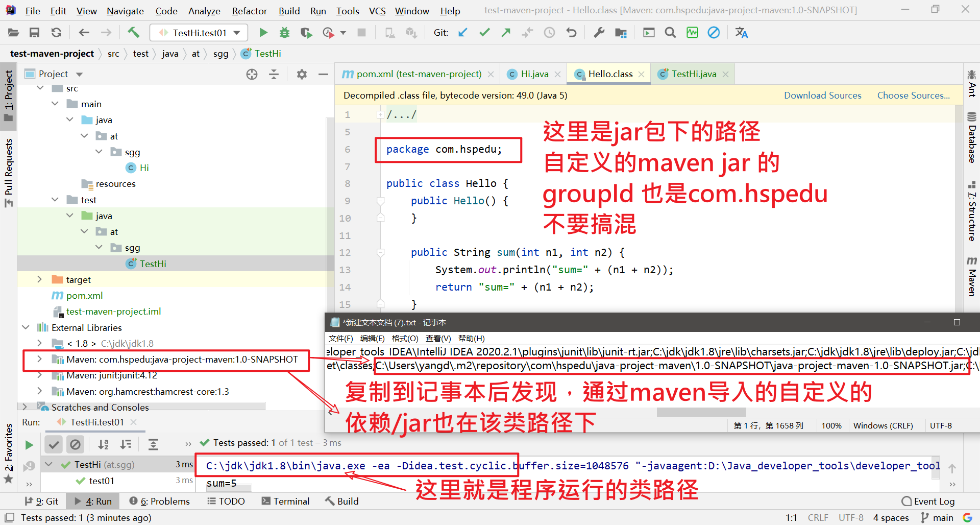Toggle the Structure side tool window

(972, 210)
